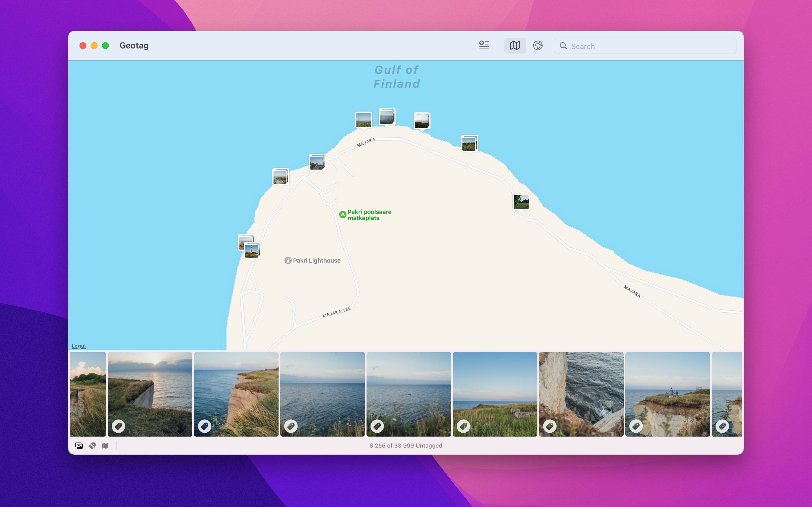Click the tag icon on the sunset cliff thumbnail

(x=118, y=426)
